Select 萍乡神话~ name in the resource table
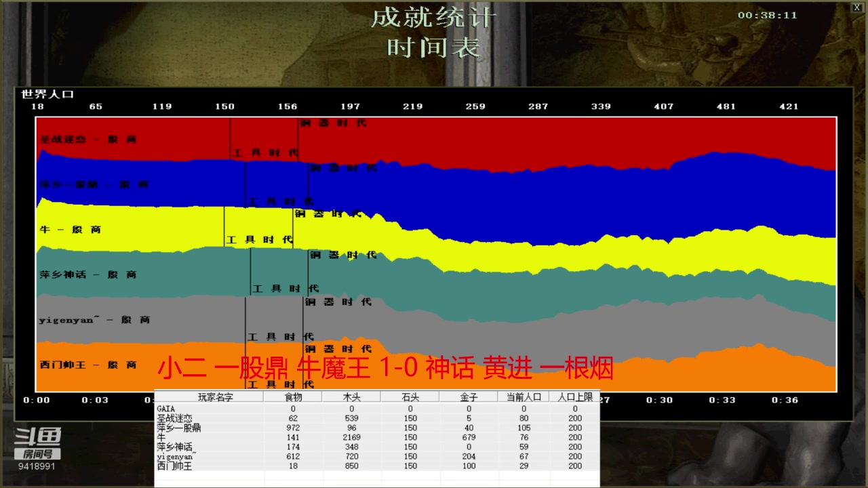Viewport: 868px width, 488px height. click(176, 447)
